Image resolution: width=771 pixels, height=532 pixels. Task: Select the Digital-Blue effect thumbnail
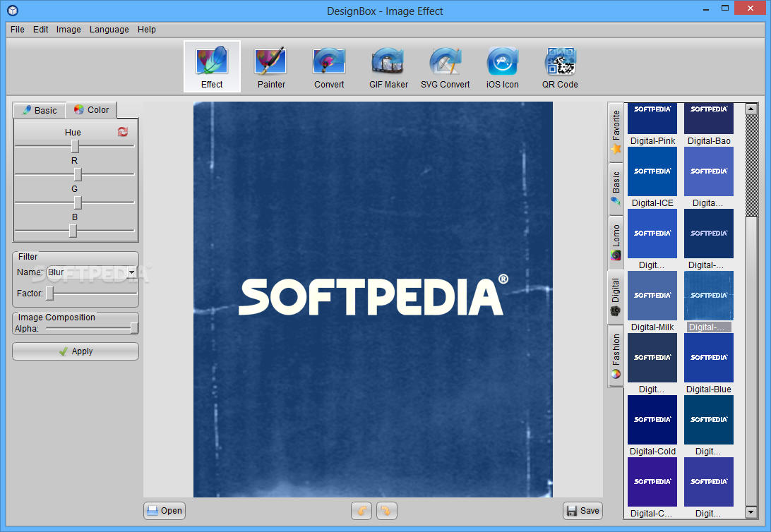(x=709, y=358)
